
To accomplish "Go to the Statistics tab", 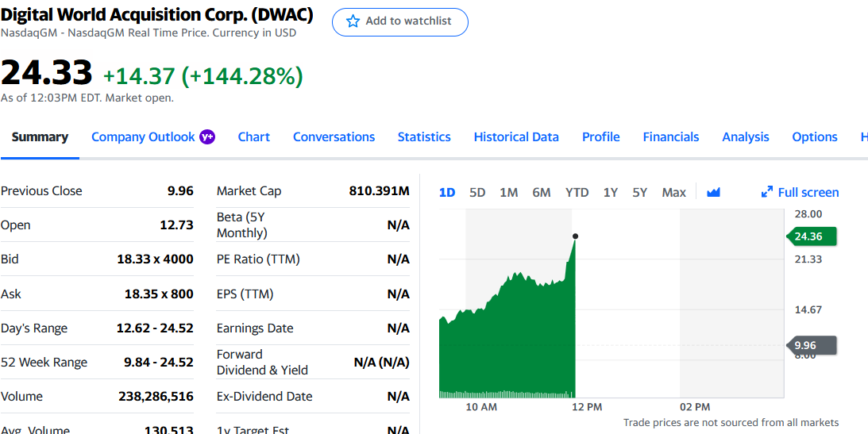I will (x=424, y=136).
